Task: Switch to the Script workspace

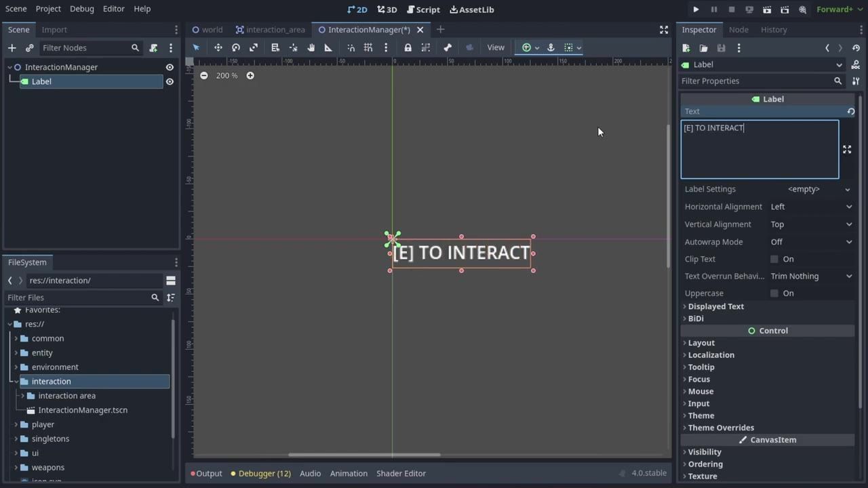Action: pos(423,9)
